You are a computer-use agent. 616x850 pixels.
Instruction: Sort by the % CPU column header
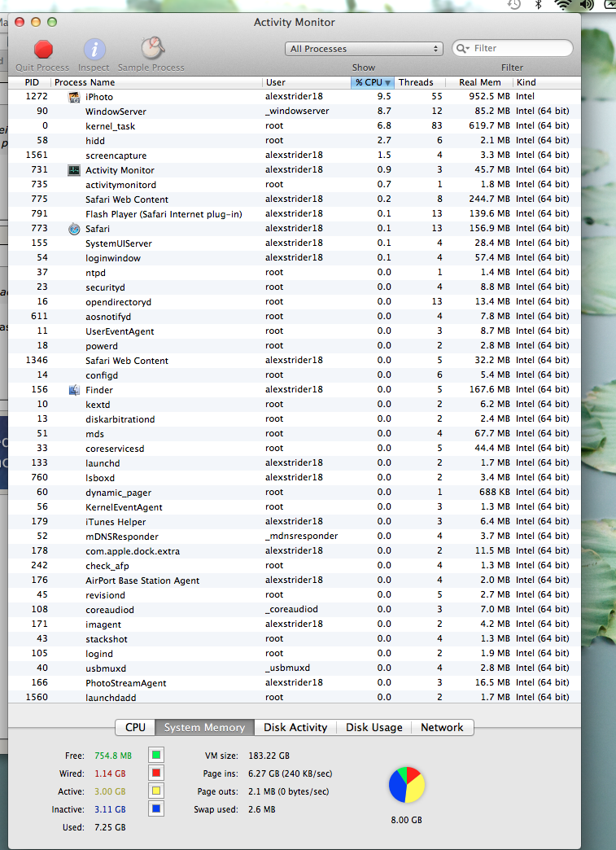coord(372,82)
